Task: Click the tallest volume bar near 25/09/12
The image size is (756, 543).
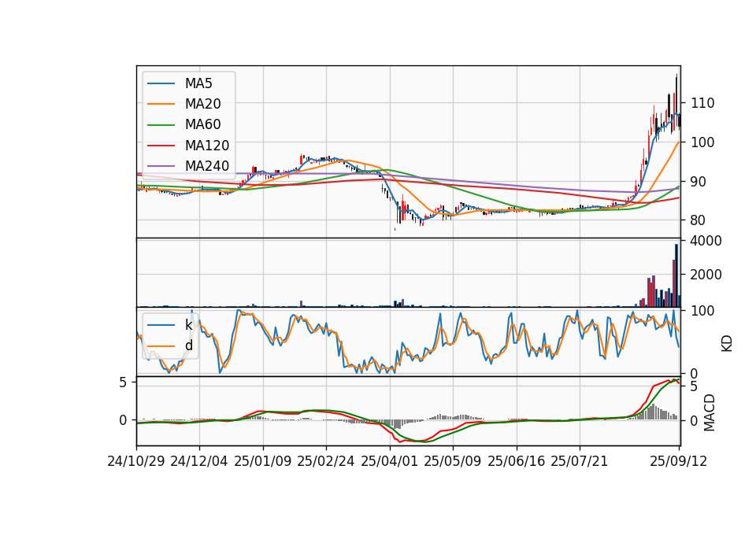Action: click(x=676, y=275)
